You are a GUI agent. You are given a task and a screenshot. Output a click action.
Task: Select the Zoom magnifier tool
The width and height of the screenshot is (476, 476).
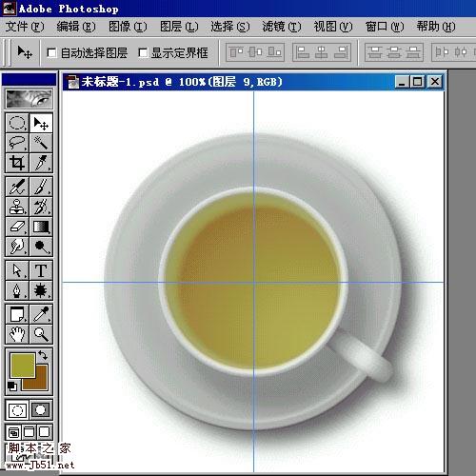tap(41, 334)
